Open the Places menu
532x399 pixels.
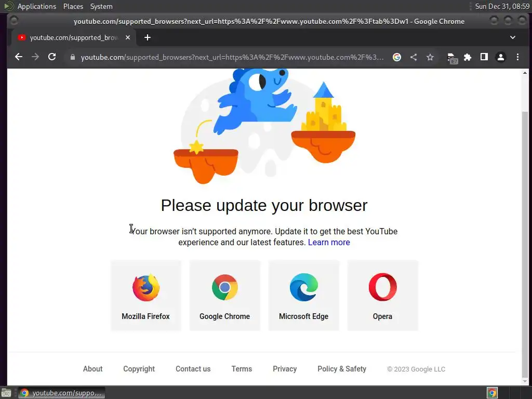tap(73, 6)
